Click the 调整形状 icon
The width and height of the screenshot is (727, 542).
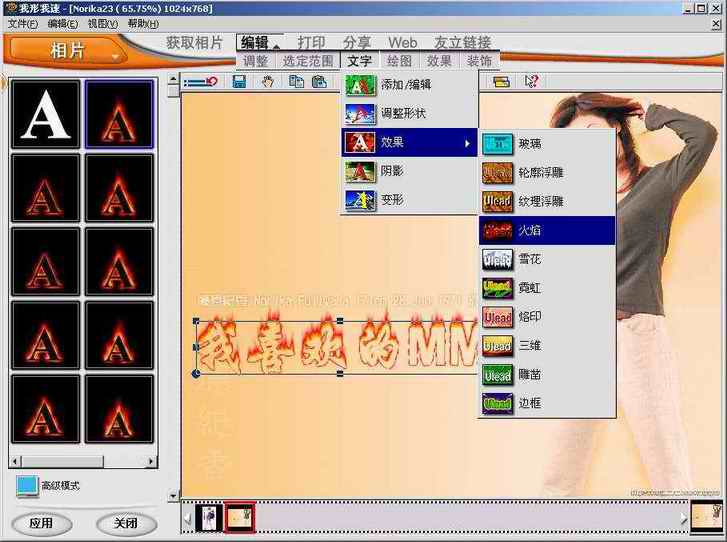360,114
